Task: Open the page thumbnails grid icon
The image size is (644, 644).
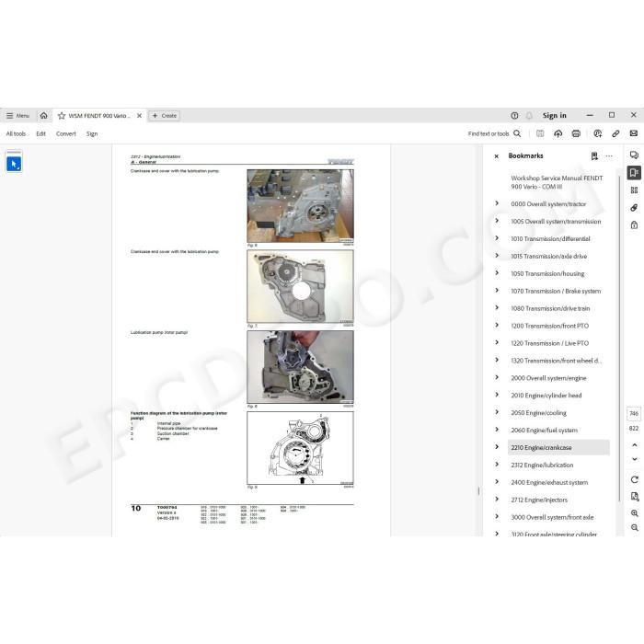Action: click(634, 190)
